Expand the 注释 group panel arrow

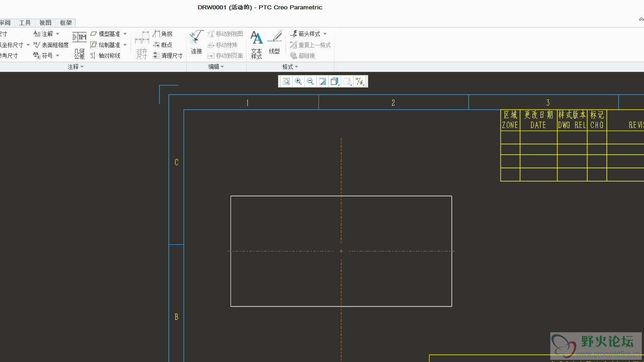tap(82, 67)
